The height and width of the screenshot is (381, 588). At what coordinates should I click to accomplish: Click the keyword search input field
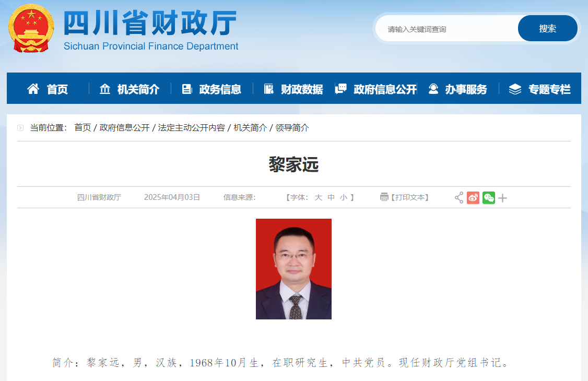(448, 29)
